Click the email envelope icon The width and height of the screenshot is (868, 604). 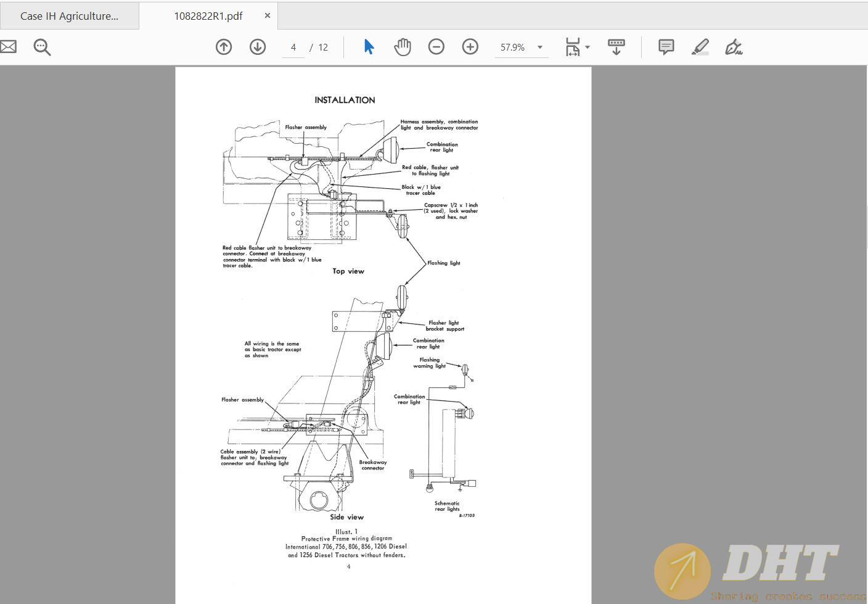tap(7, 47)
